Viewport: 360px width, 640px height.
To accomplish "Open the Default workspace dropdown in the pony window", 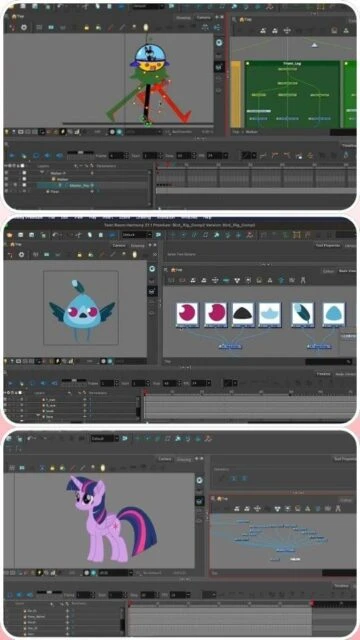I will click(x=104, y=438).
